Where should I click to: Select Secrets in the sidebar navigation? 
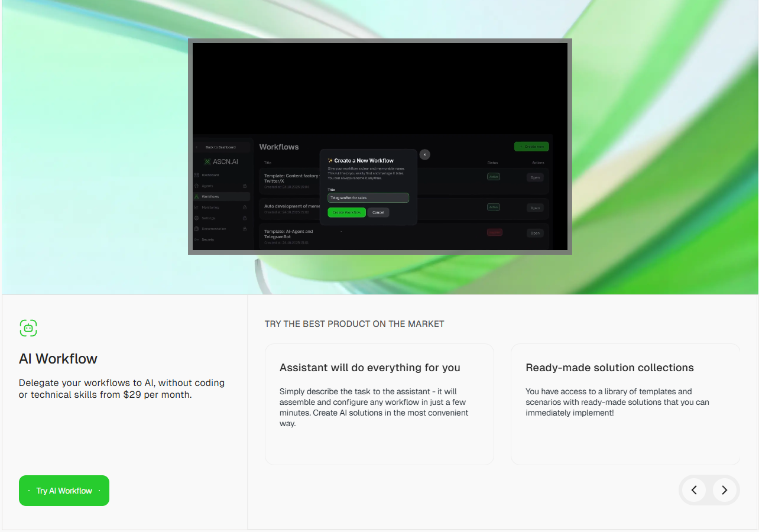[208, 239]
